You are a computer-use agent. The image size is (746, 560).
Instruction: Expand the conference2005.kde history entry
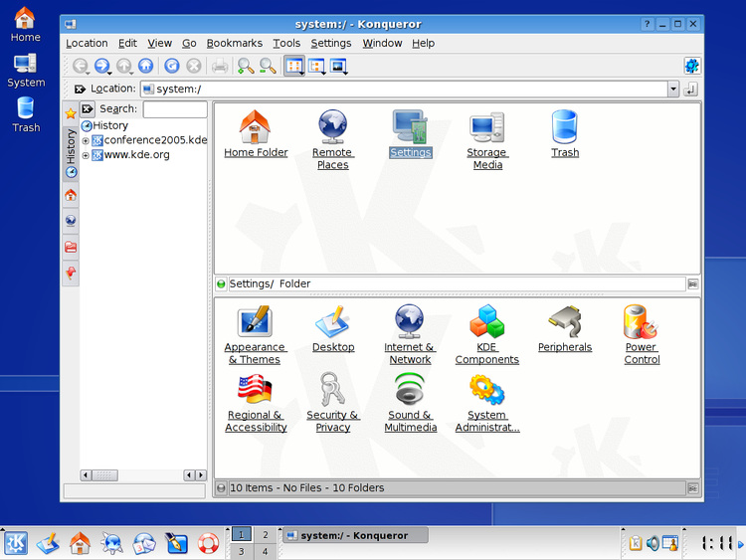tap(86, 141)
